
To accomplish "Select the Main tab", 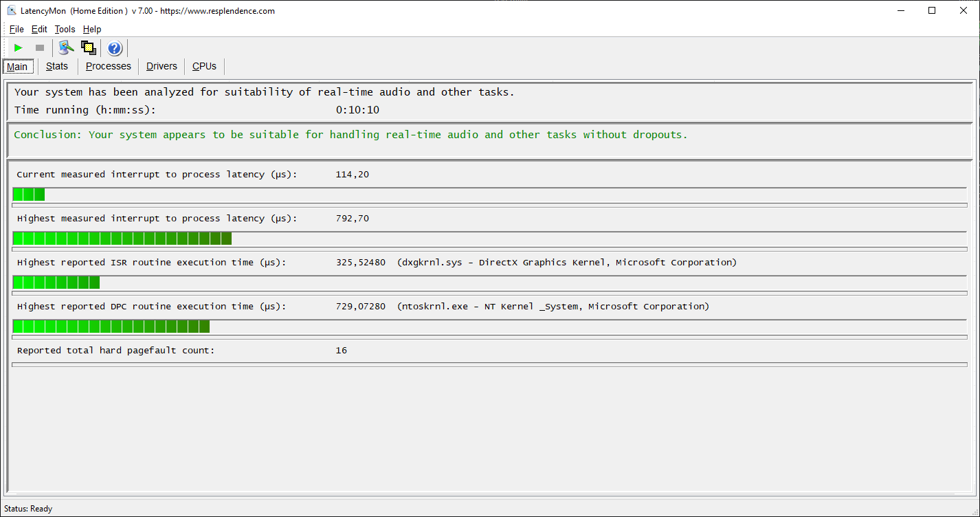I will (x=17, y=67).
